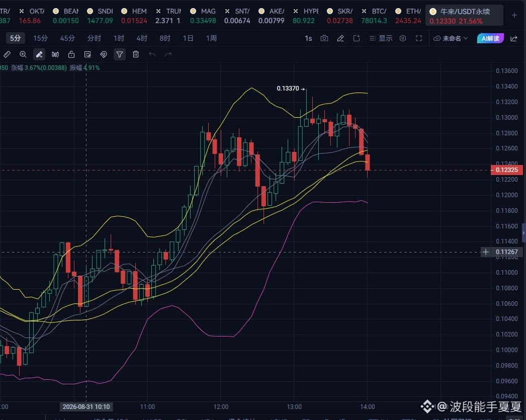Delete drawings with the trash icon
This screenshot has height=420, width=526.
click(x=136, y=54)
